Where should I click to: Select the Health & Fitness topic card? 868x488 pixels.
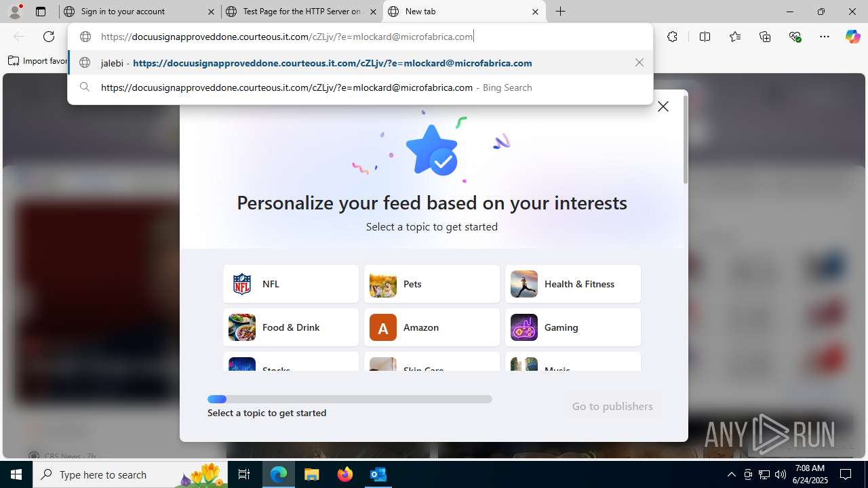pos(573,284)
